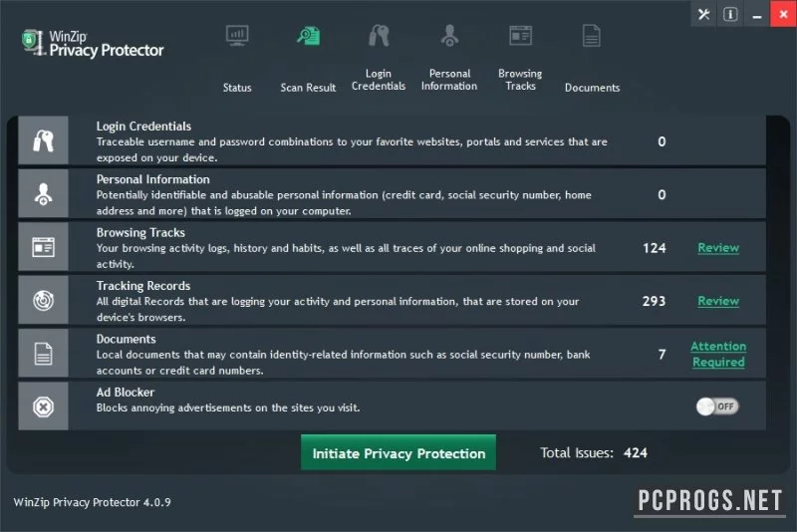The width and height of the screenshot is (797, 532).
Task: Click the Tracking Records count 293
Action: pyautogui.click(x=654, y=301)
